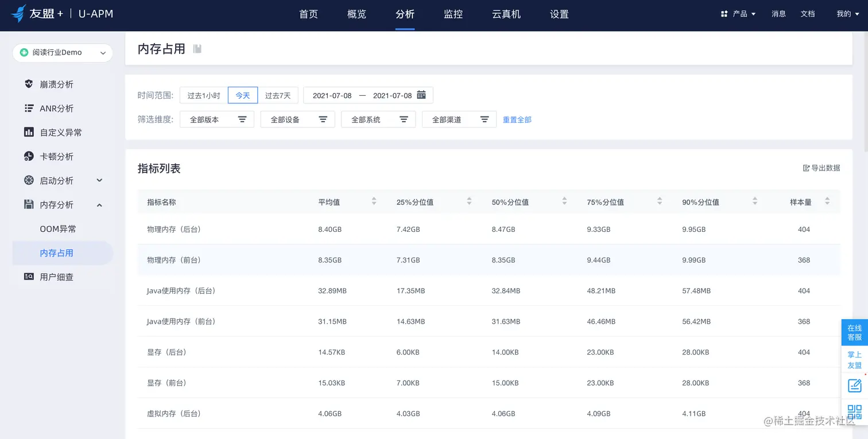Click filter icon in 全部系统
Image resolution: width=868 pixels, height=439 pixels.
coord(404,119)
